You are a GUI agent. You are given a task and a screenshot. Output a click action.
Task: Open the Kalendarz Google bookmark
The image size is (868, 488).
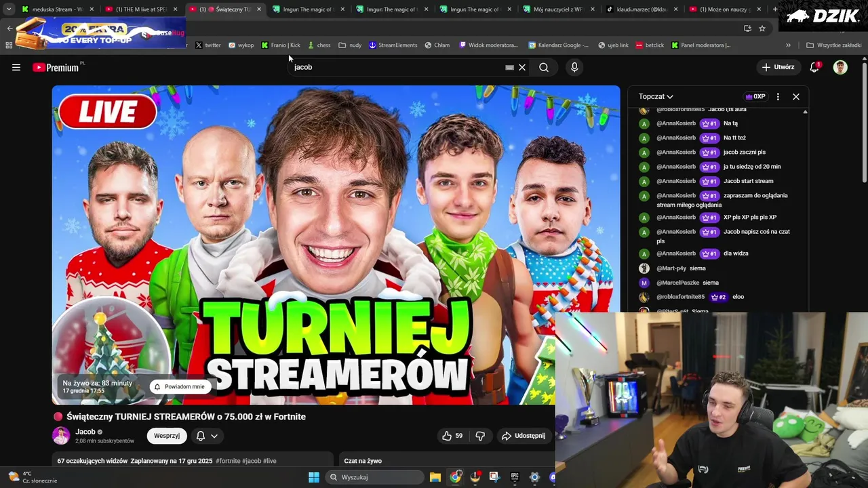click(558, 45)
